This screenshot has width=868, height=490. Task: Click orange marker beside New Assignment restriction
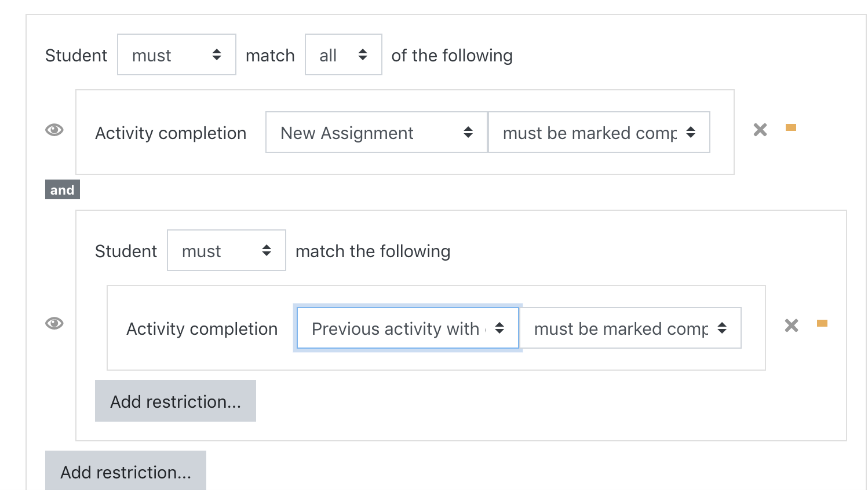791,127
